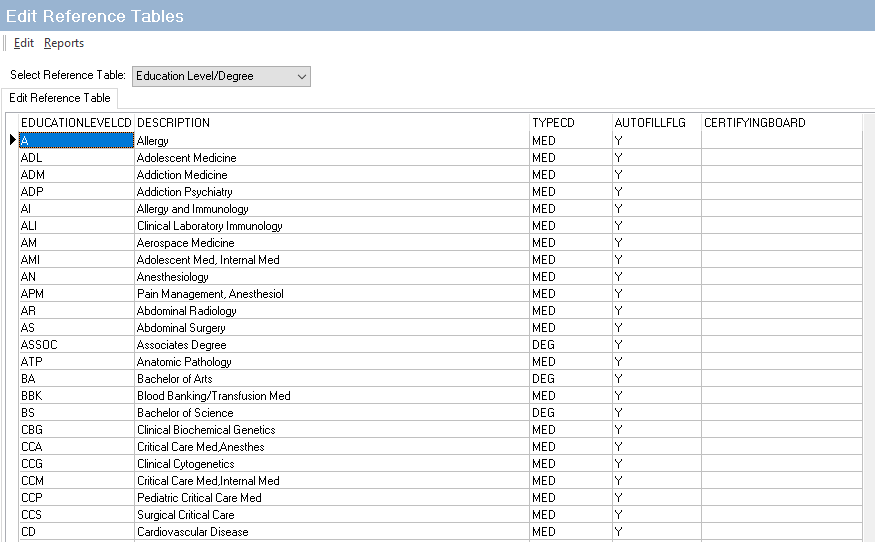Select the ADM code cell
Viewport: 875px width, 542px height.
[x=76, y=175]
